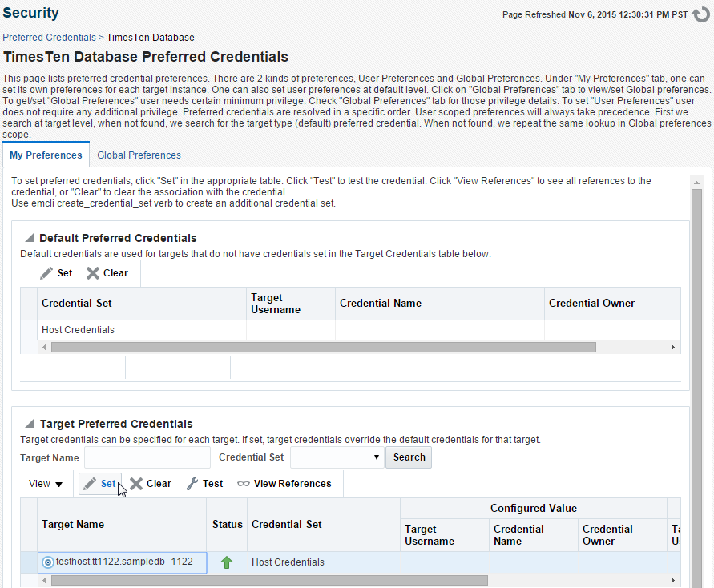This screenshot has width=714, height=588.
Task: Switch to the Global Preferences tab
Action: 139,155
